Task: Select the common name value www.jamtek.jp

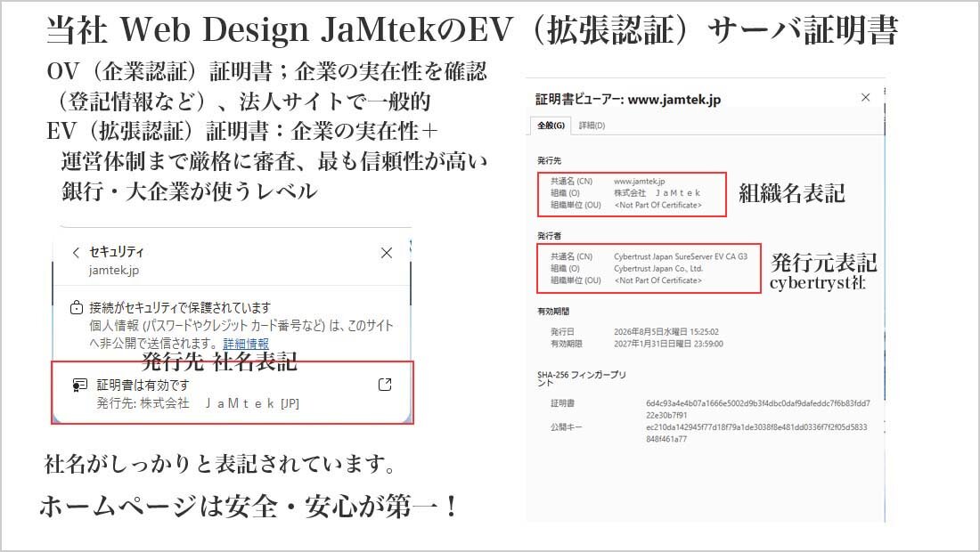Action: (x=640, y=181)
